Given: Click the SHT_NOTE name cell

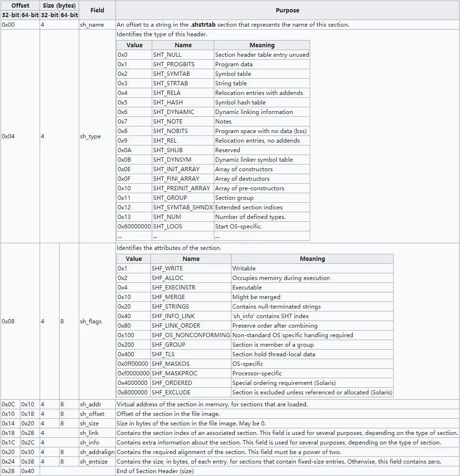Looking at the screenshot, I should pyautogui.click(x=183, y=122).
